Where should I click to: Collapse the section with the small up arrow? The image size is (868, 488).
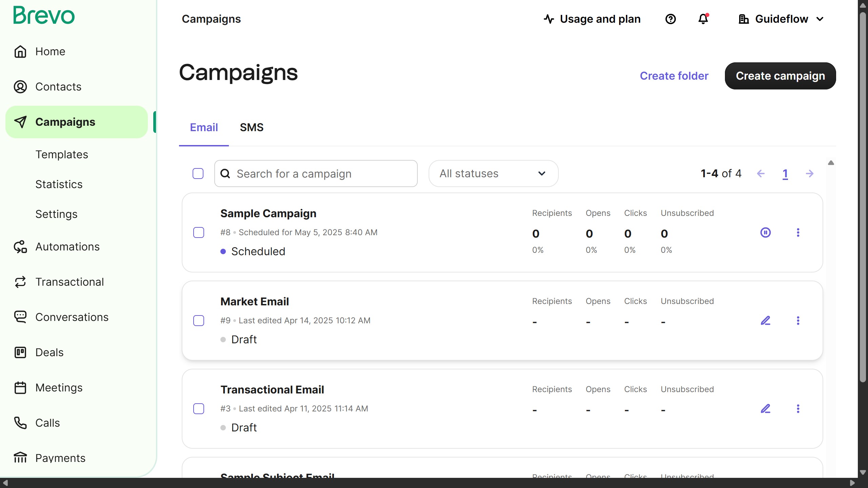tap(831, 163)
